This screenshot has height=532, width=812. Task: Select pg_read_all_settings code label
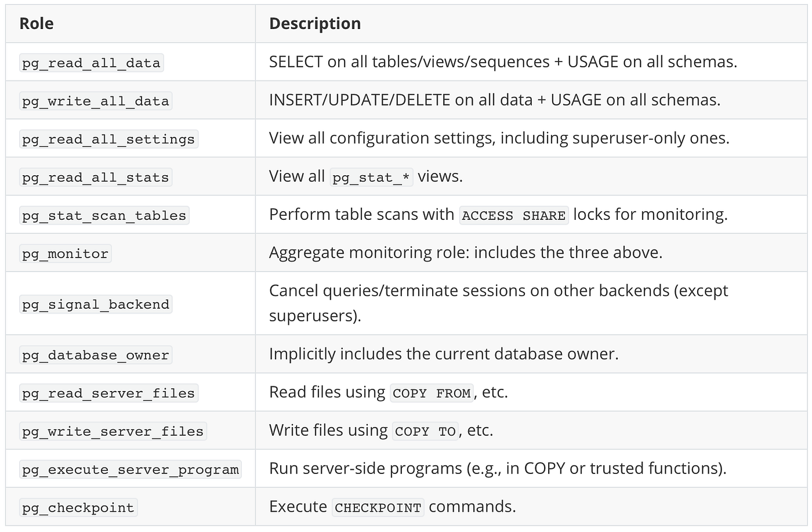click(108, 139)
